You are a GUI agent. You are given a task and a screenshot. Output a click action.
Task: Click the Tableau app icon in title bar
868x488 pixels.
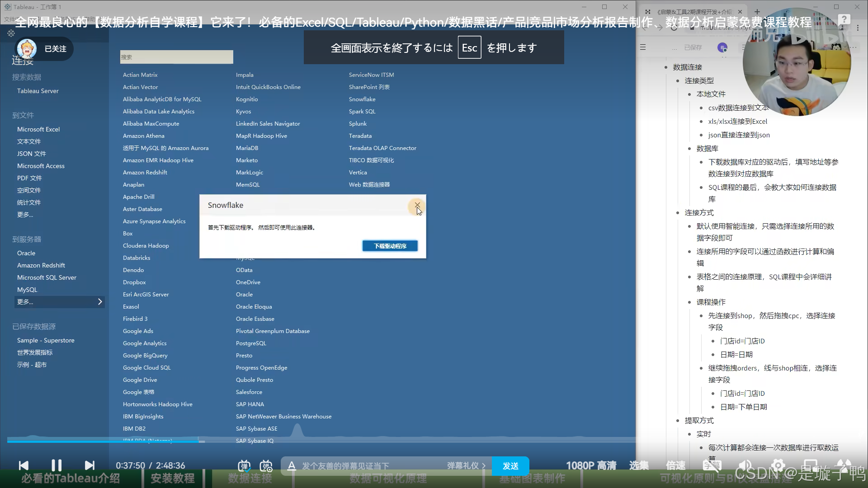click(7, 7)
